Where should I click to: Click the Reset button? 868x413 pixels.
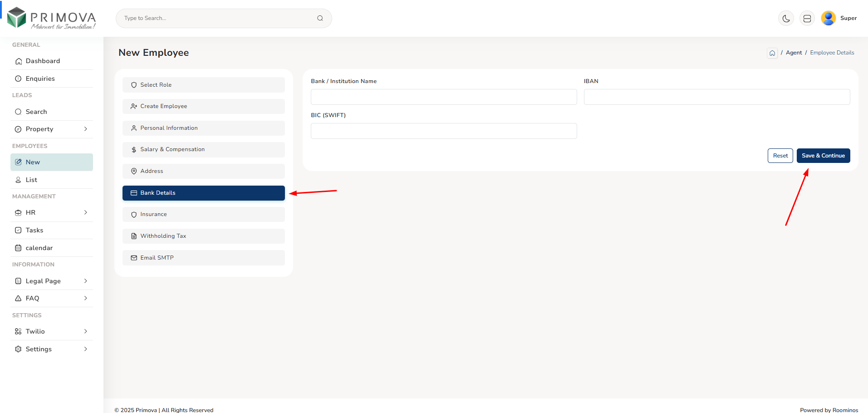coord(780,156)
